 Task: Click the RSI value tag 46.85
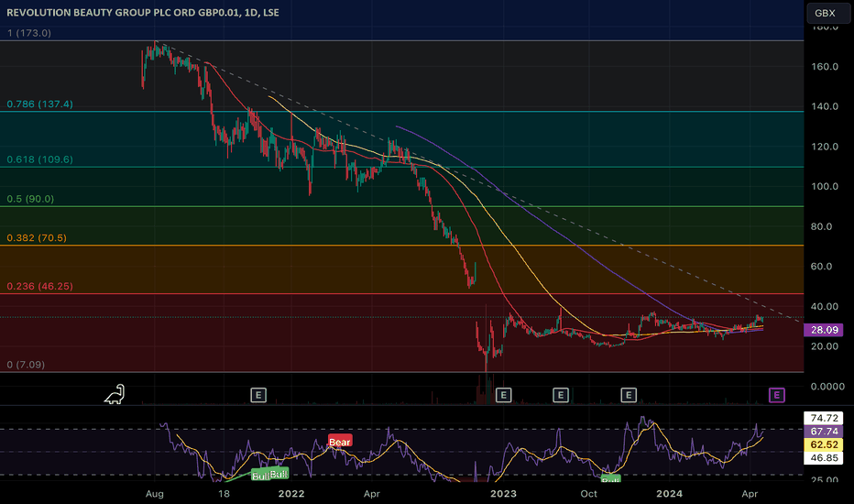(x=824, y=457)
